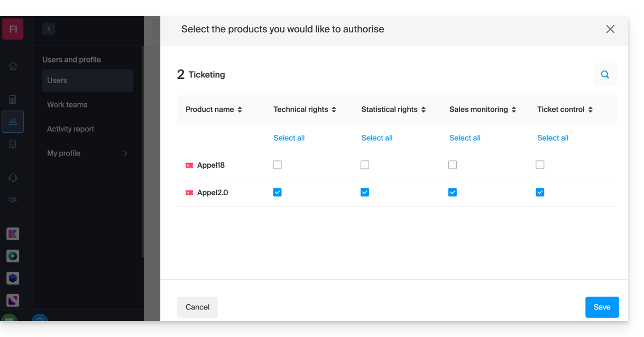Screen dimensions: 644x337
Task: Go to Activity report
Action: [x=70, y=129]
